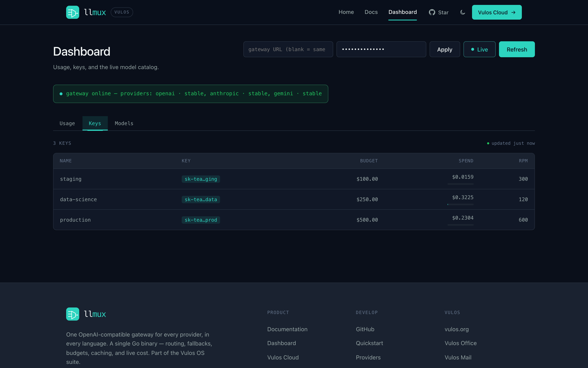Click the footer llmux logo icon
This screenshot has width=588, height=368.
72,314
